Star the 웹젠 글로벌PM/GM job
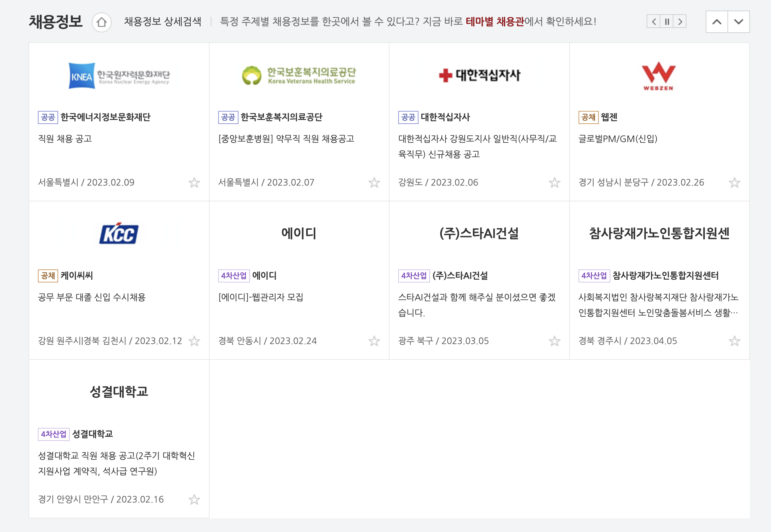 [x=734, y=183]
